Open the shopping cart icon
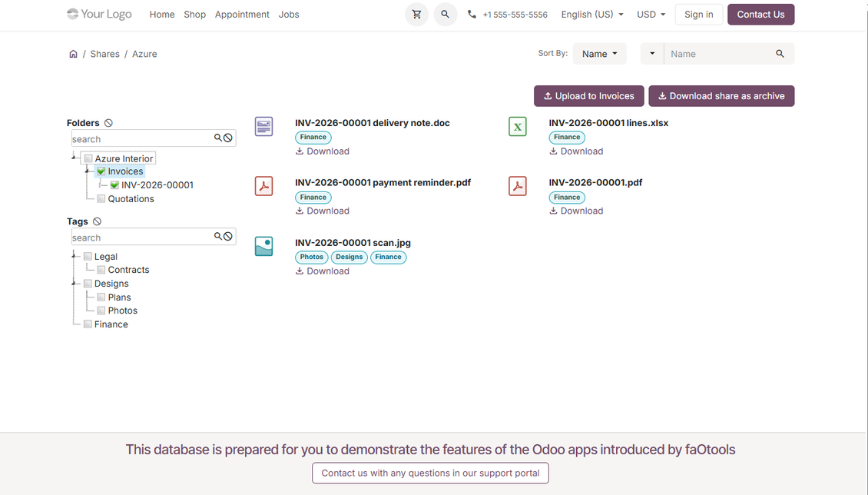This screenshot has height=495, width=868. pos(416,15)
